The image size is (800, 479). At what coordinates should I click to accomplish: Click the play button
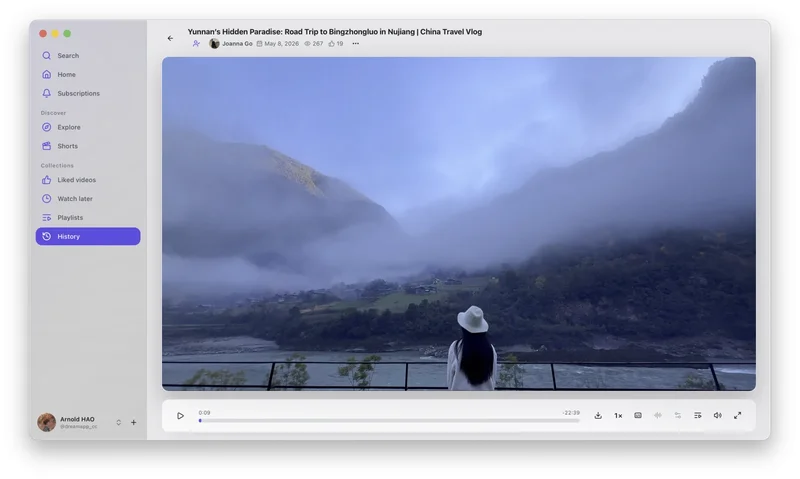pos(180,416)
